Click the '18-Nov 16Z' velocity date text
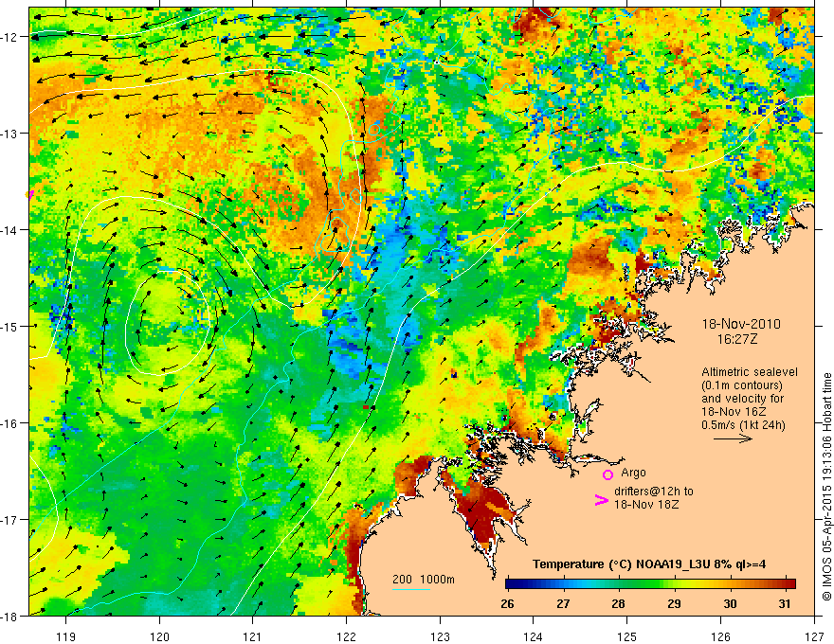 [x=734, y=412]
